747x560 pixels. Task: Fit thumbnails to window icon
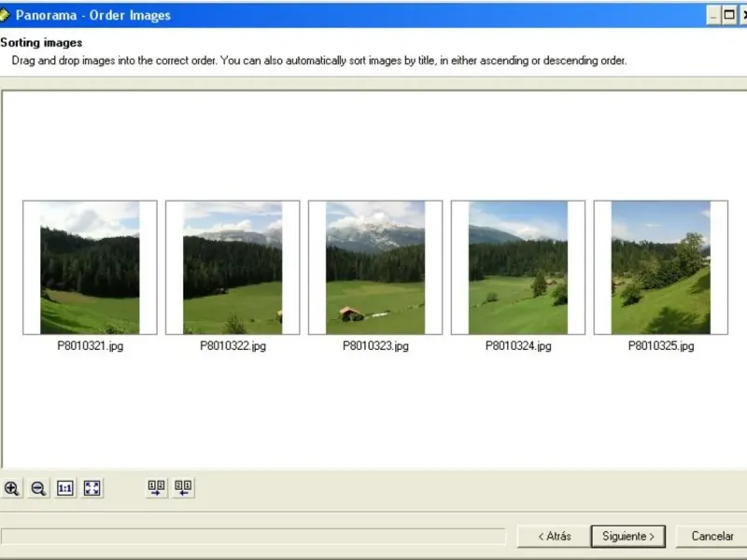tap(92, 488)
